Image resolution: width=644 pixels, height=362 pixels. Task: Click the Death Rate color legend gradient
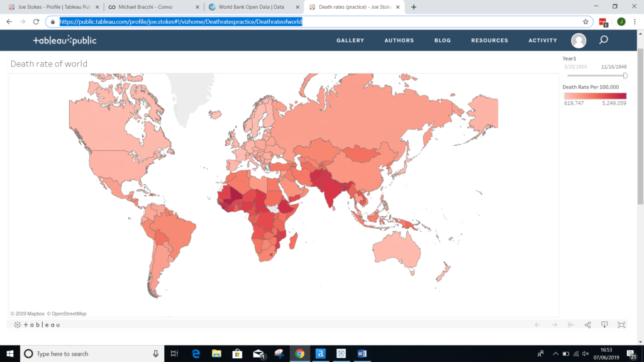tap(595, 96)
